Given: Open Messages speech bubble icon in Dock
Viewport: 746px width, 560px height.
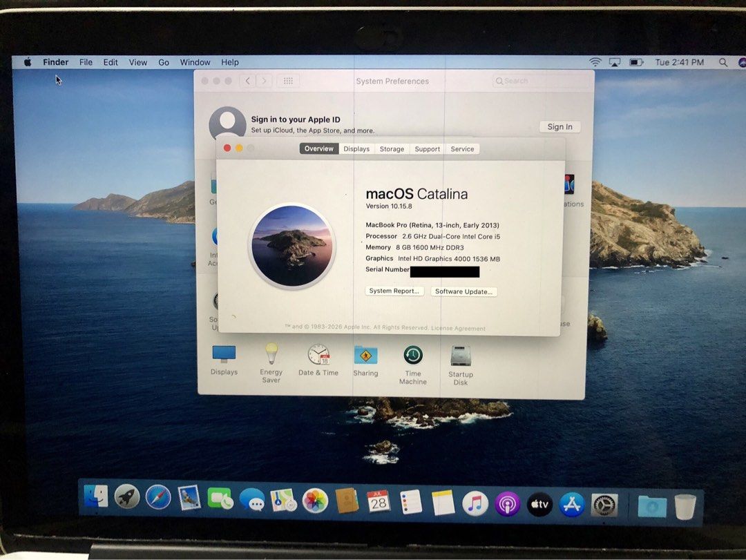Looking at the screenshot, I should [251, 501].
